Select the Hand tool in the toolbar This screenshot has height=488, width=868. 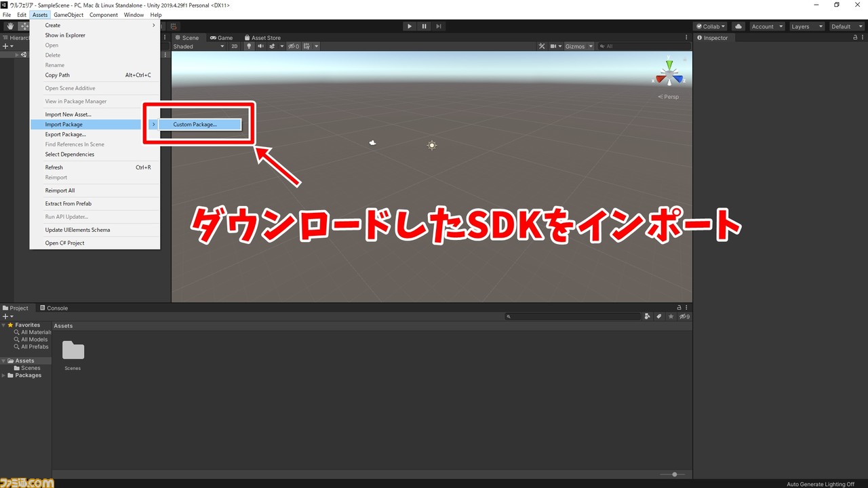10,26
